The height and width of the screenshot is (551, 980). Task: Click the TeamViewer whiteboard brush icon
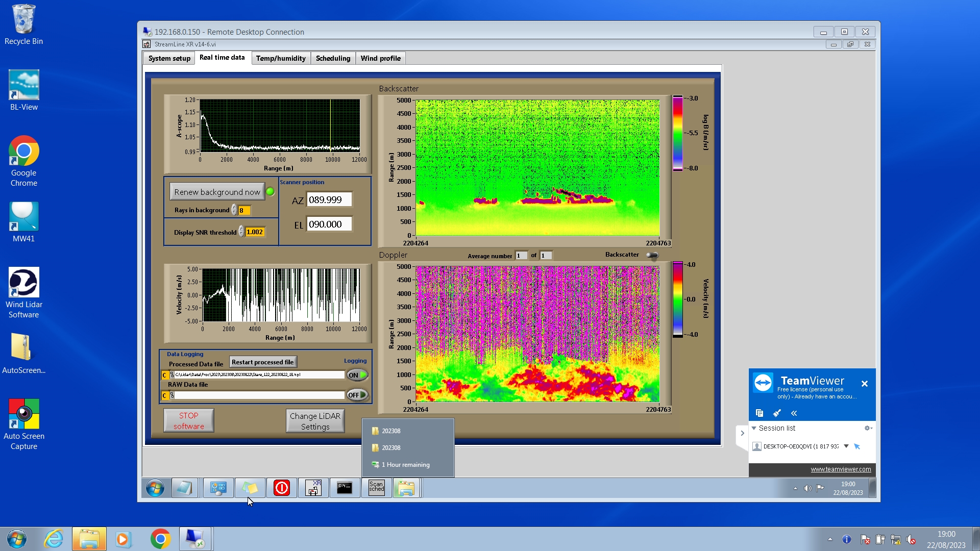point(777,413)
